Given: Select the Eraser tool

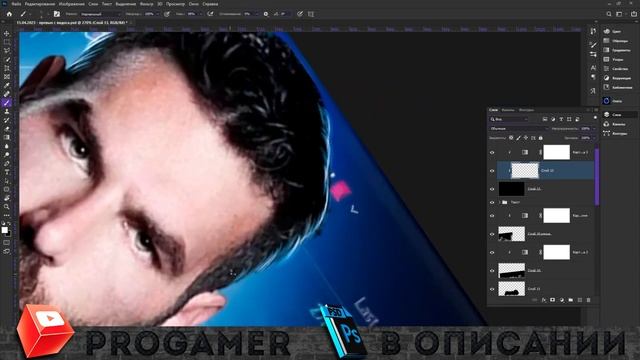Looking at the screenshot, I should click(x=7, y=129).
